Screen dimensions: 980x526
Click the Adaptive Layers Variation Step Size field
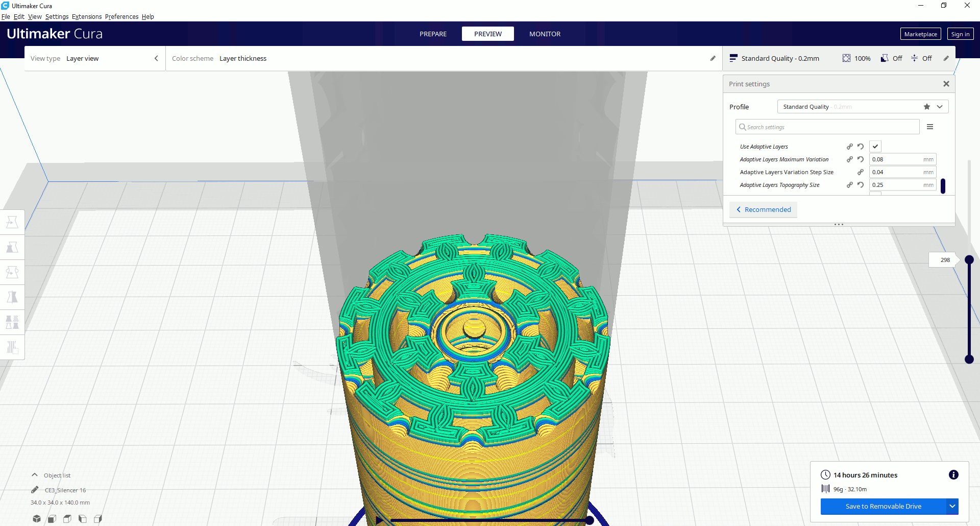tap(902, 172)
